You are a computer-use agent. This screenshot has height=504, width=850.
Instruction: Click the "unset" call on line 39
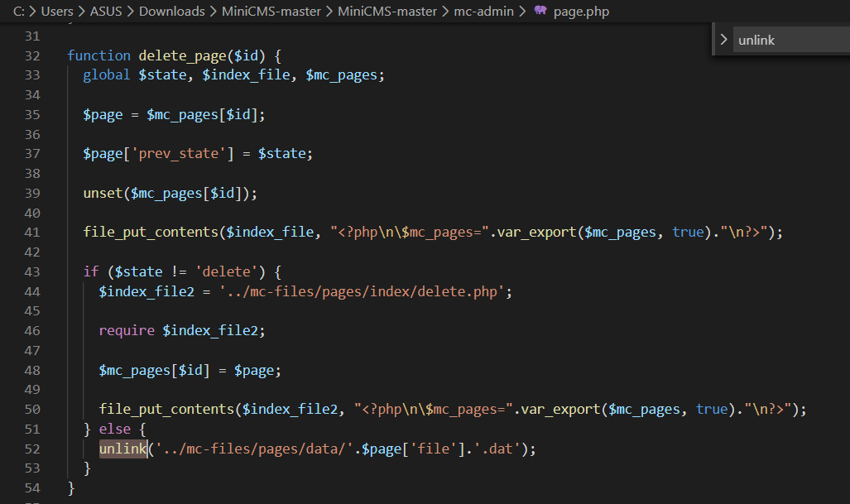[x=103, y=194]
